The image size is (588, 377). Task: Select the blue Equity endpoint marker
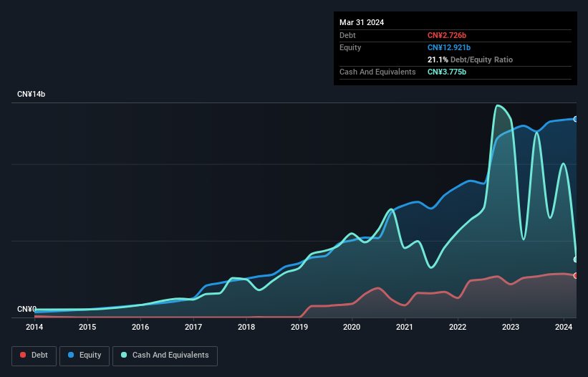[576, 119]
